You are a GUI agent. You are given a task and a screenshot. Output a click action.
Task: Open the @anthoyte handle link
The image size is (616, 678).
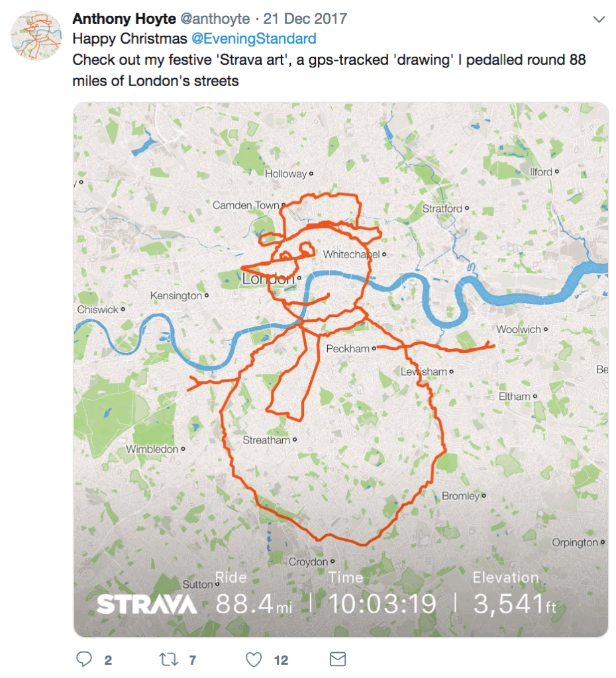tap(215, 19)
